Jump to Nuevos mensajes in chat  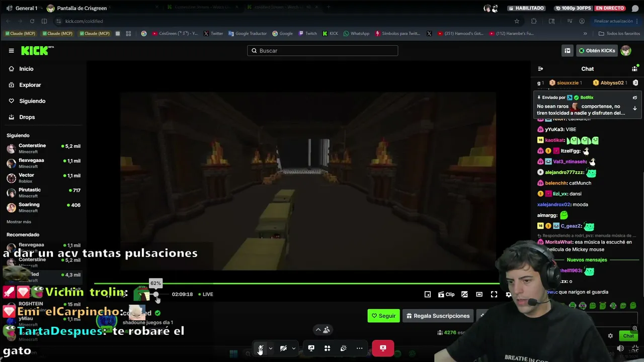pyautogui.click(x=587, y=260)
